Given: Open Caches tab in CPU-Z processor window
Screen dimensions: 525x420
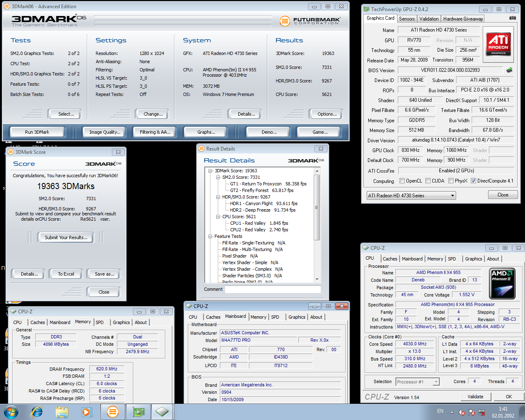Looking at the screenshot, I should tap(390, 259).
